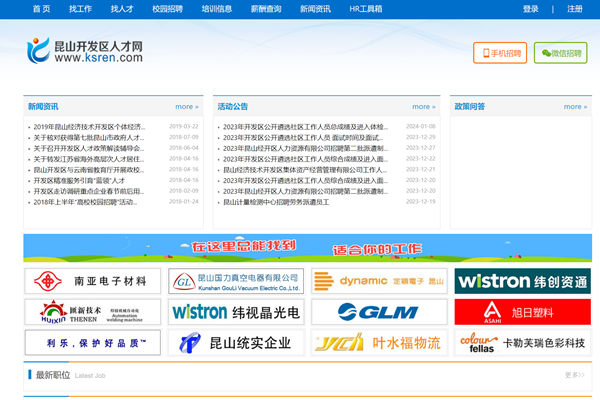Open news item 2018年上半年"高校校园招聘"活动
The height and width of the screenshot is (400, 600).
pyautogui.click(x=85, y=202)
